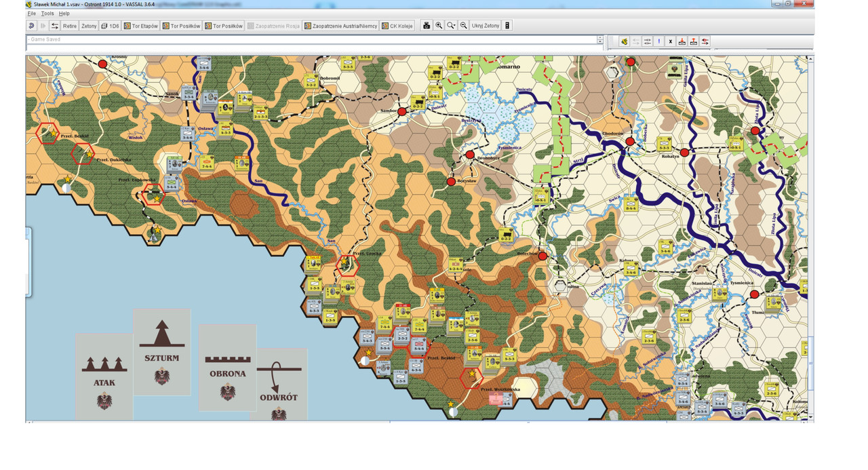Click the black X icon in side toolbar

671,41
